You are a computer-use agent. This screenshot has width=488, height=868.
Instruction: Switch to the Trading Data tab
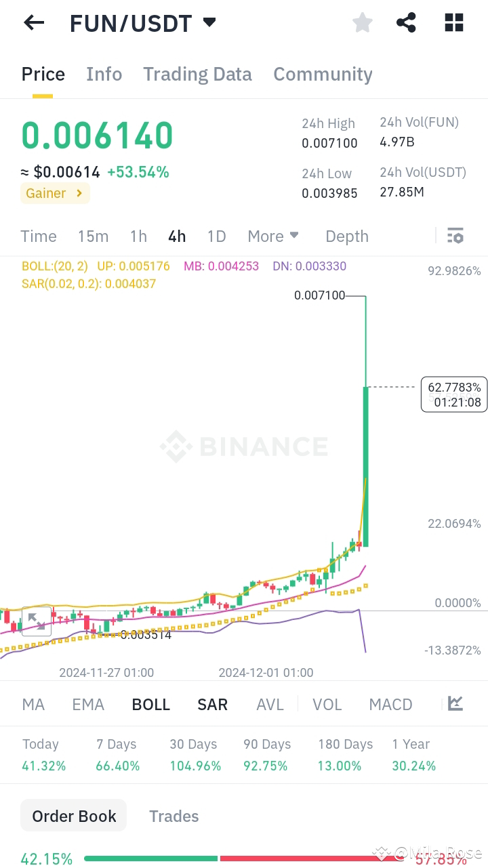click(197, 74)
